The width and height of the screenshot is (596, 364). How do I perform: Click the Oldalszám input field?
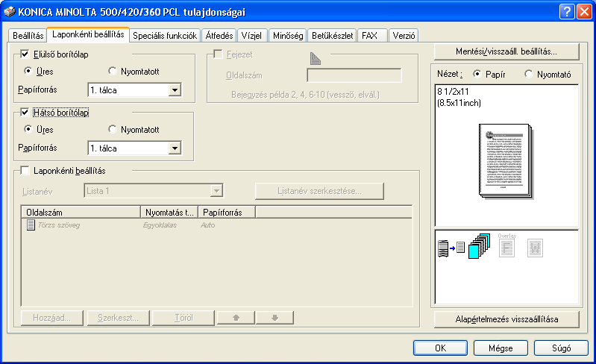pyautogui.click(x=354, y=75)
